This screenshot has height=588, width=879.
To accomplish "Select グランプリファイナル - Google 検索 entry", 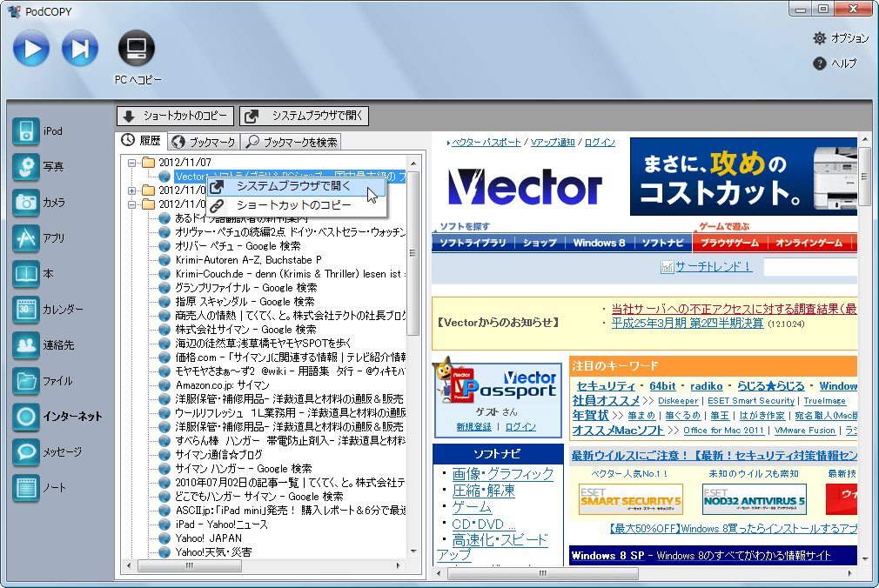I will point(246,288).
